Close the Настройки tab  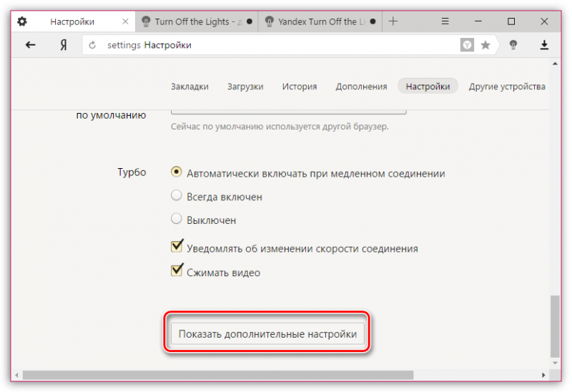point(125,21)
